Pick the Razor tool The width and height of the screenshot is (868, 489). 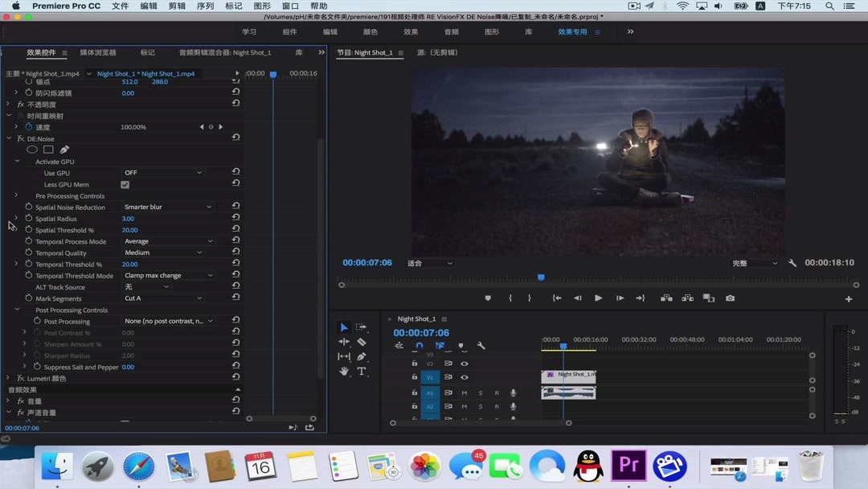(x=362, y=342)
